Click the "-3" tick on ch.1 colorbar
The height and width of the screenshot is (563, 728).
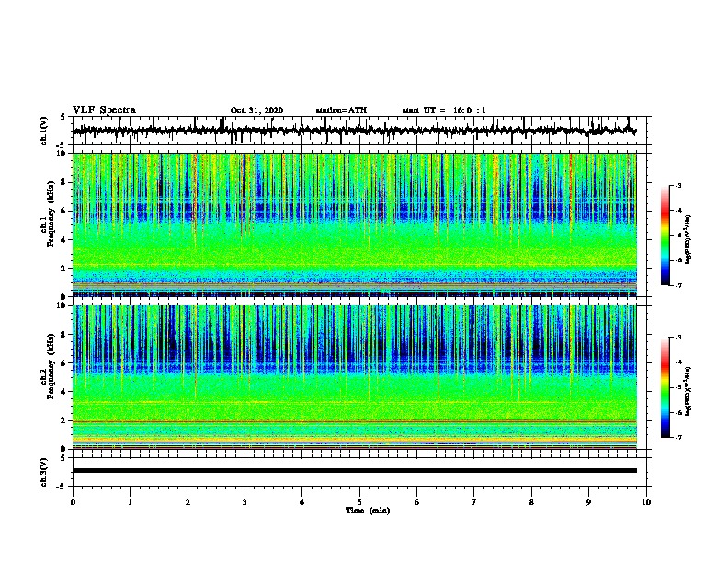(x=678, y=185)
